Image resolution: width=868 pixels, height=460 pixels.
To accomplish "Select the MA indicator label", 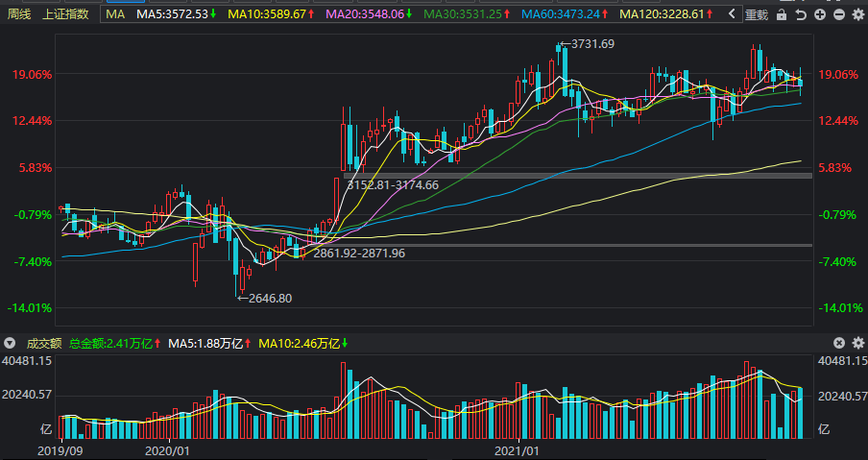I will (115, 14).
